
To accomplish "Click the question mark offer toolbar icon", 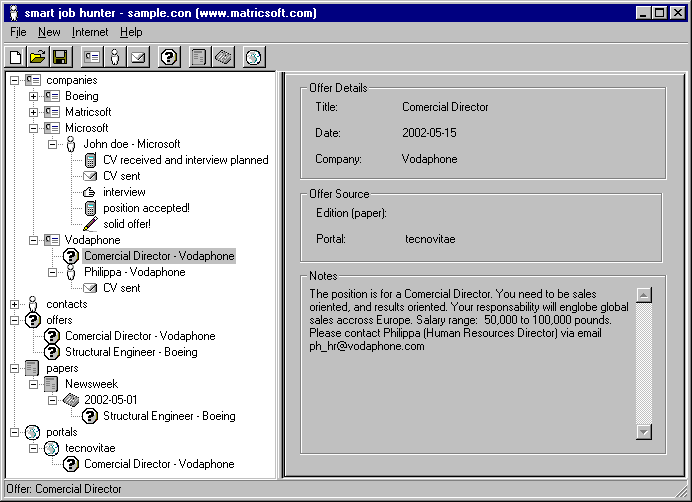I will point(169,57).
